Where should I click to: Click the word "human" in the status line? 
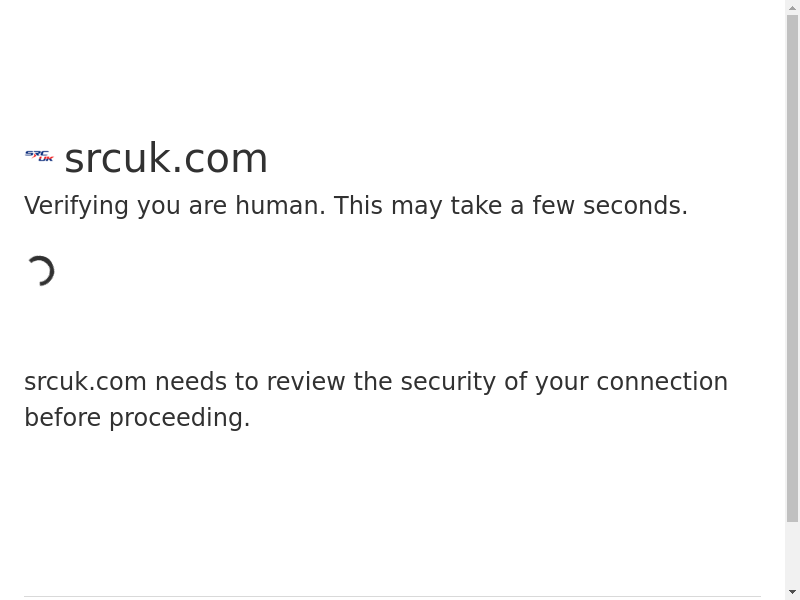[x=280, y=206]
